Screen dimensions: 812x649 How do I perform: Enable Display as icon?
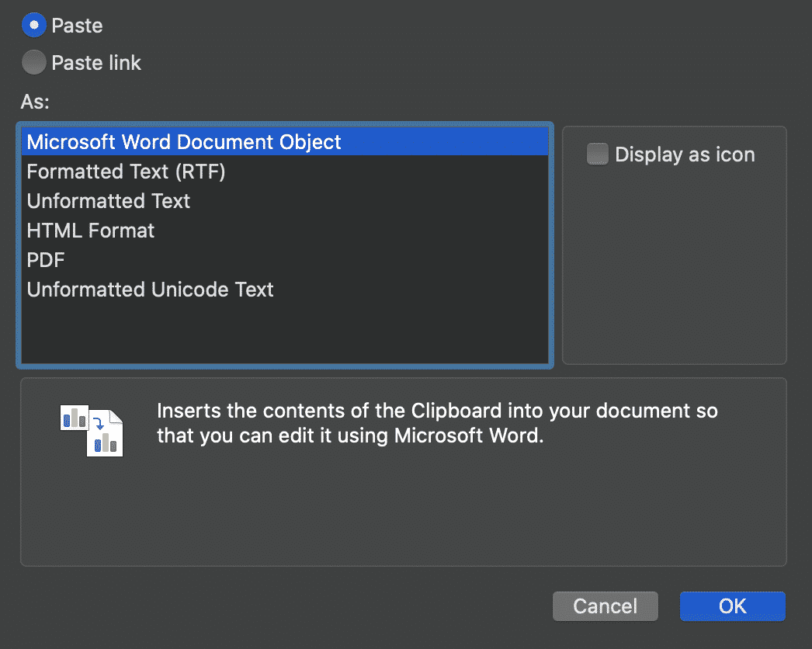coord(597,154)
